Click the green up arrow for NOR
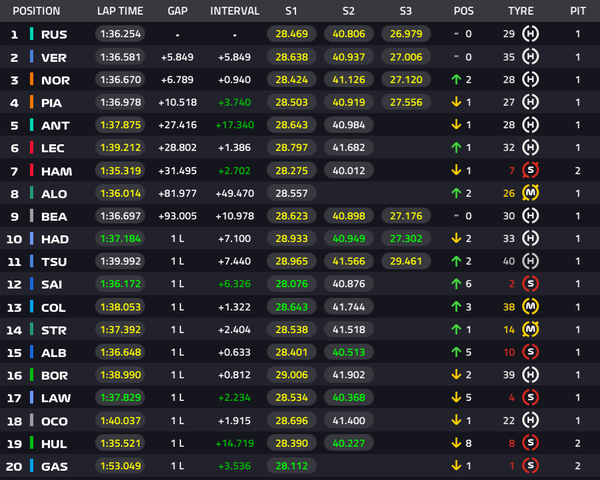This screenshot has width=600, height=480. point(456,80)
